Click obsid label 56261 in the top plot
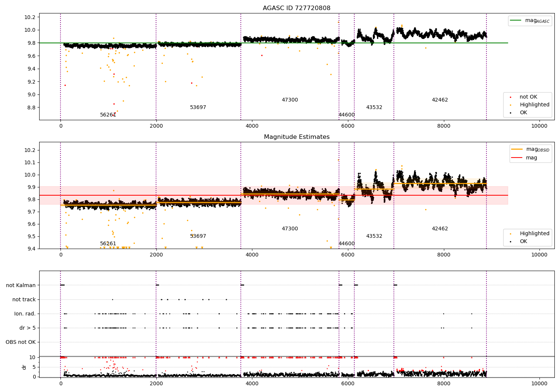The image size is (560, 392). tap(108, 115)
